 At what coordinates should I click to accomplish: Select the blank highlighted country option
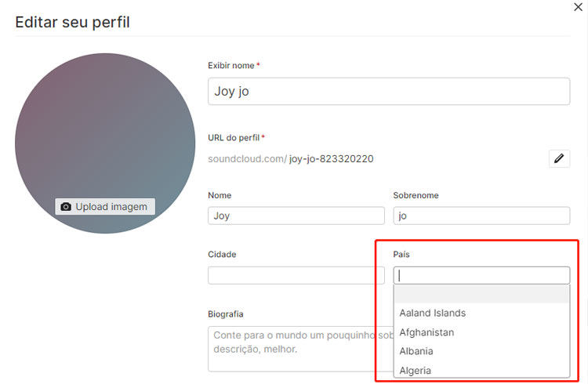481,294
